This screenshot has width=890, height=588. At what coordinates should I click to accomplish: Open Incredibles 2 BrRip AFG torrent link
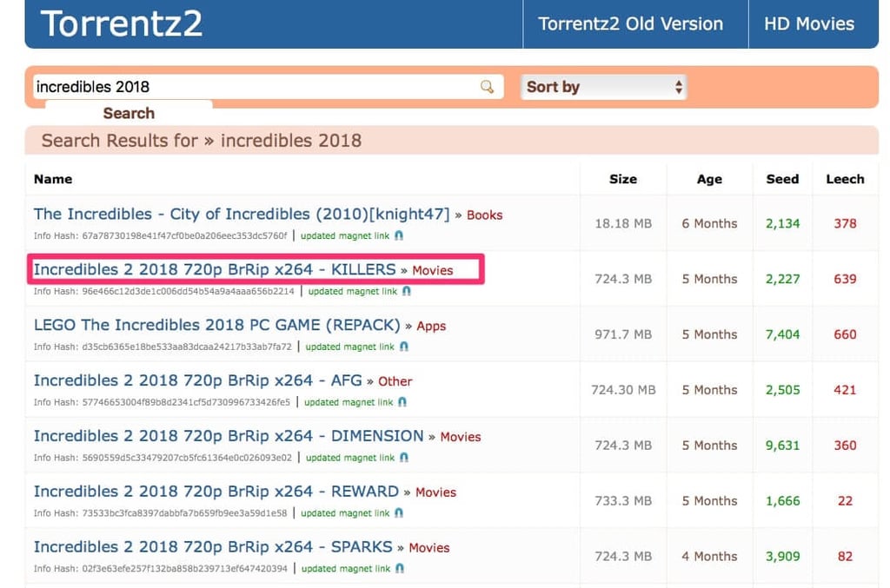[x=197, y=380]
